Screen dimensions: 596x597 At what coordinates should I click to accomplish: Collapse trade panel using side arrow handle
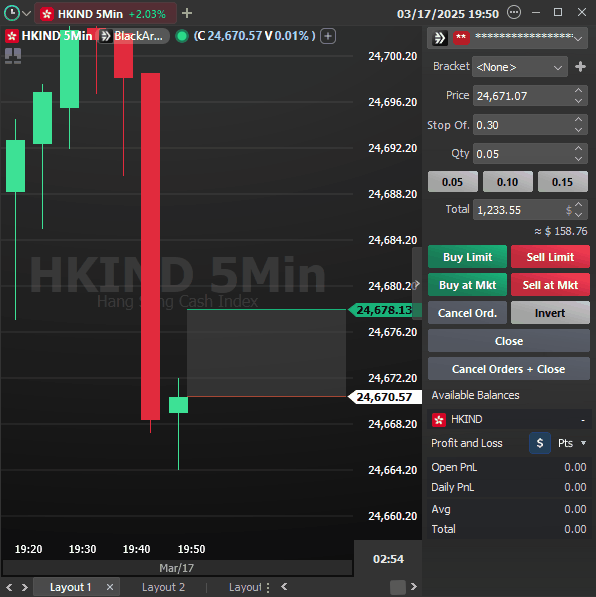coord(417,284)
